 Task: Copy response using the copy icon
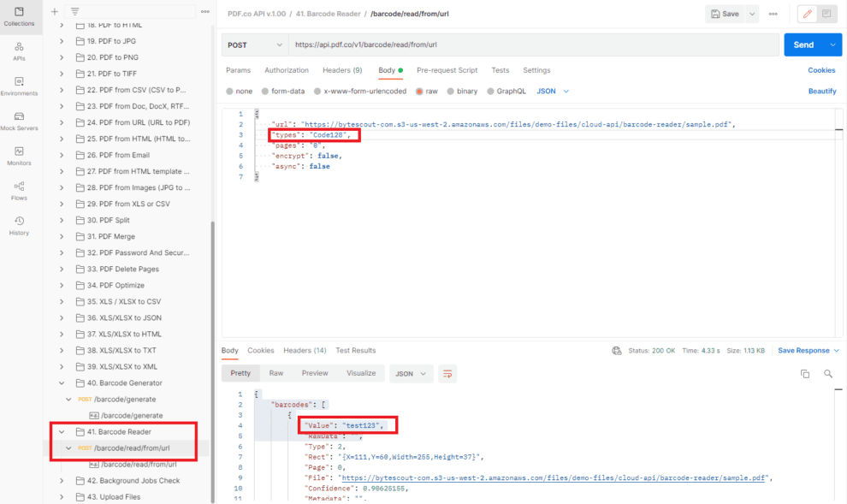tap(804, 374)
